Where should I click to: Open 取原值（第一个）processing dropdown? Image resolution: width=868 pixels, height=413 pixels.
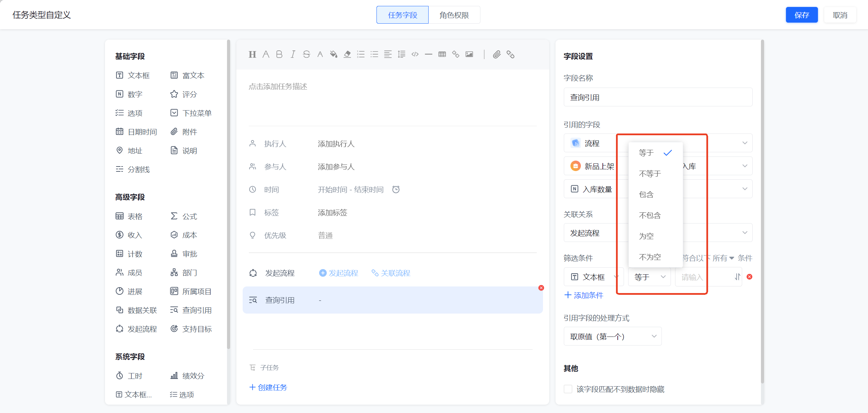click(x=613, y=336)
